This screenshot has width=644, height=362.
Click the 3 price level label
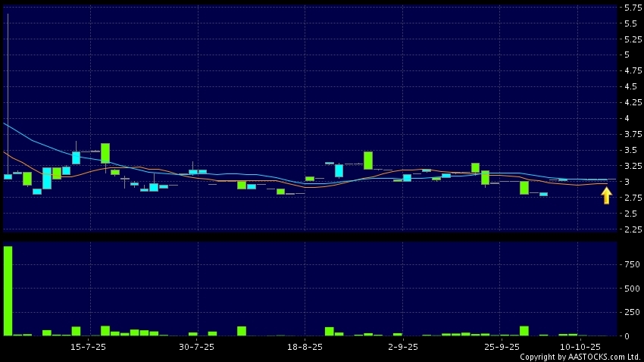coord(627,182)
